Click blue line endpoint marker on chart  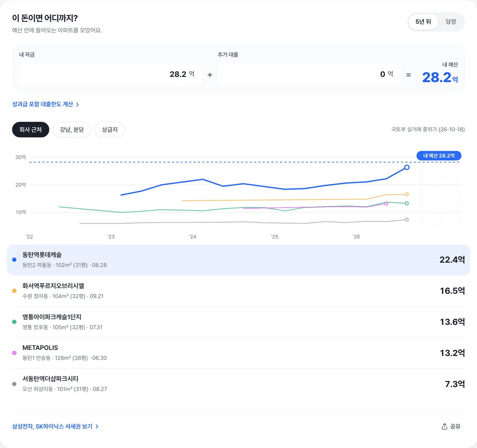click(x=407, y=168)
